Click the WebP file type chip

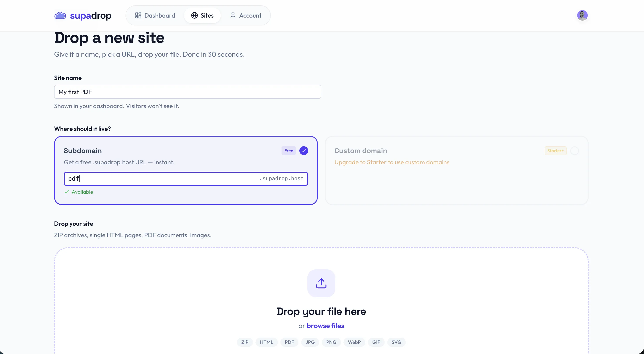354,342
